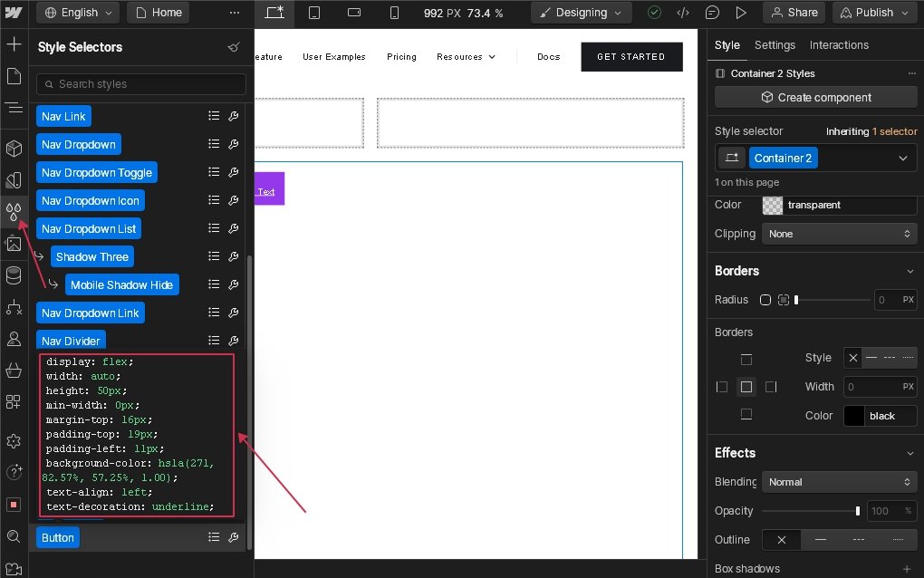Click the black border color swatch
924x578 pixels.
tap(853, 416)
